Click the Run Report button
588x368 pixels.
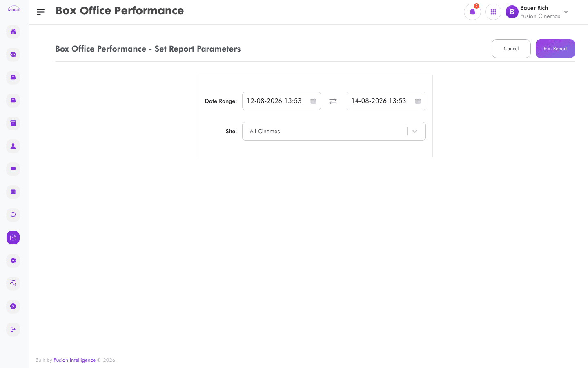click(x=555, y=49)
